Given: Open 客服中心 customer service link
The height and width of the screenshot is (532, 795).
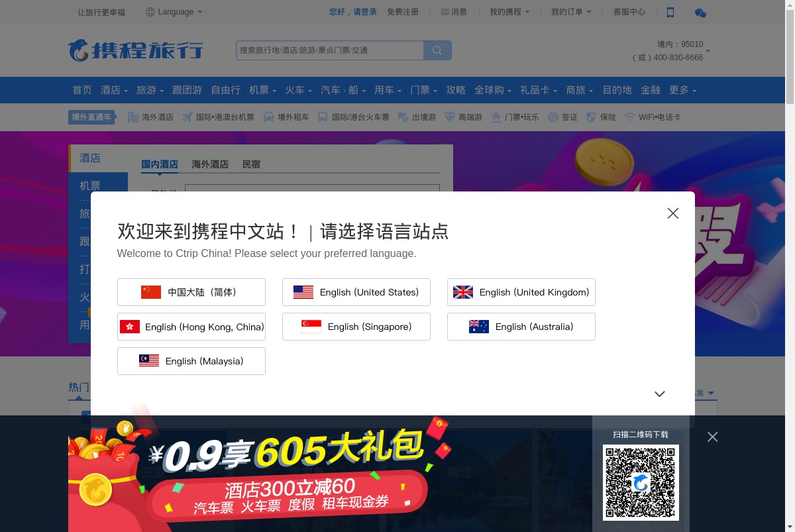Looking at the screenshot, I should click(x=629, y=12).
